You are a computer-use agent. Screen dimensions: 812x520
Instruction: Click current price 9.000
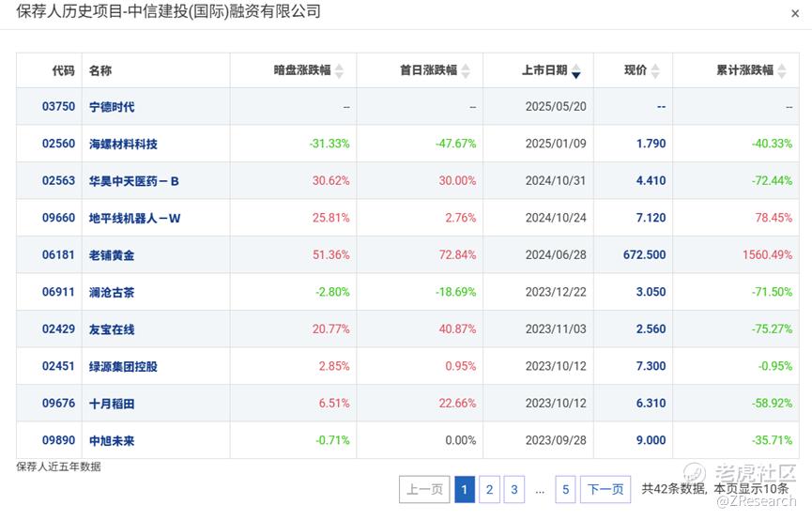[x=651, y=440]
